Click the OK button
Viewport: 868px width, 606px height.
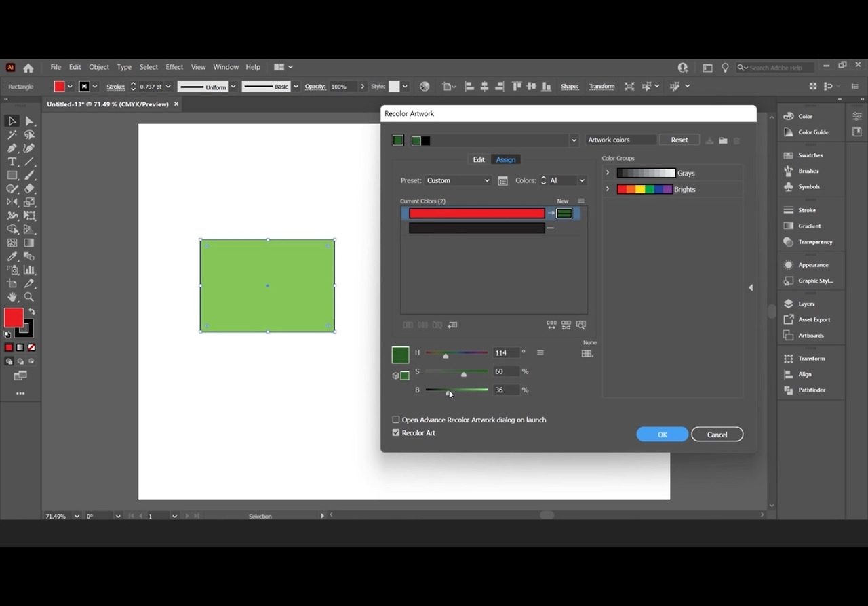(x=663, y=435)
